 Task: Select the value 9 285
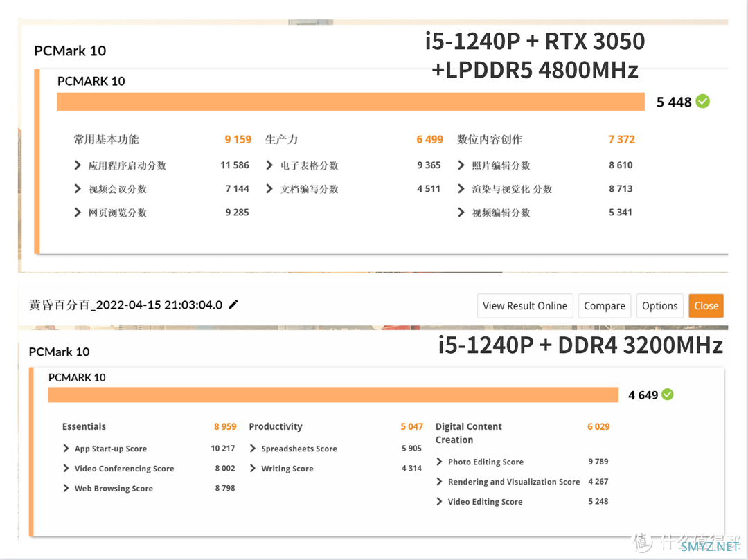click(x=238, y=212)
